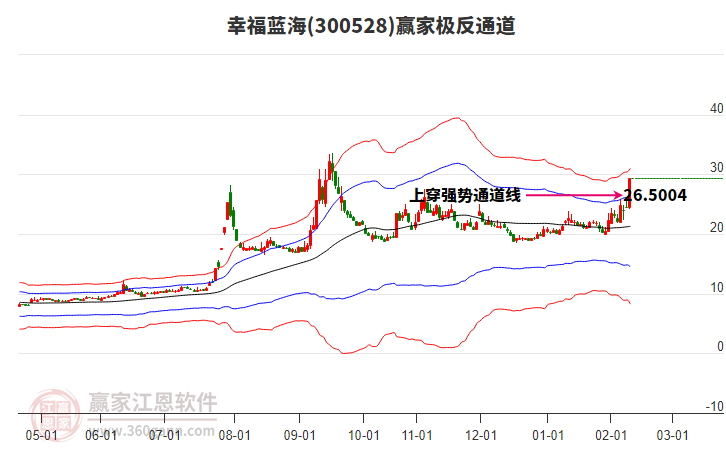Image resolution: width=726 pixels, height=450 pixels.
Task: Click the y-axis label 30
Action: (x=716, y=168)
